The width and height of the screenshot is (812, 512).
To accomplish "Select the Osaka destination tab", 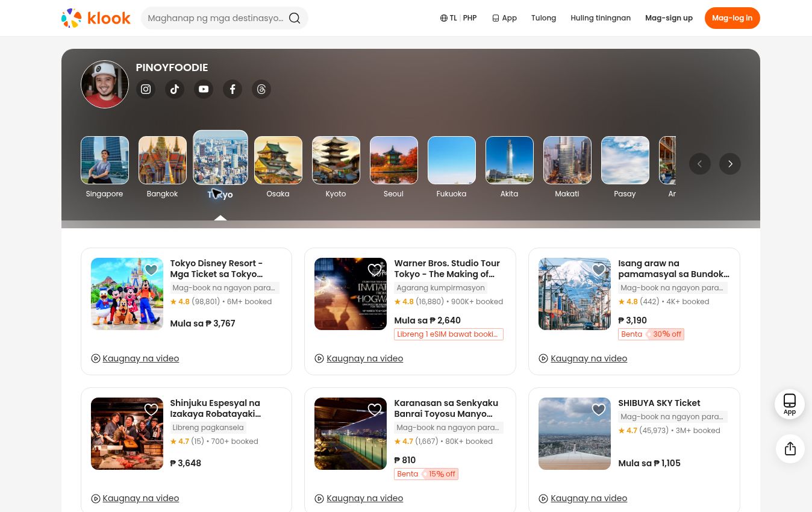I will pyautogui.click(x=278, y=167).
